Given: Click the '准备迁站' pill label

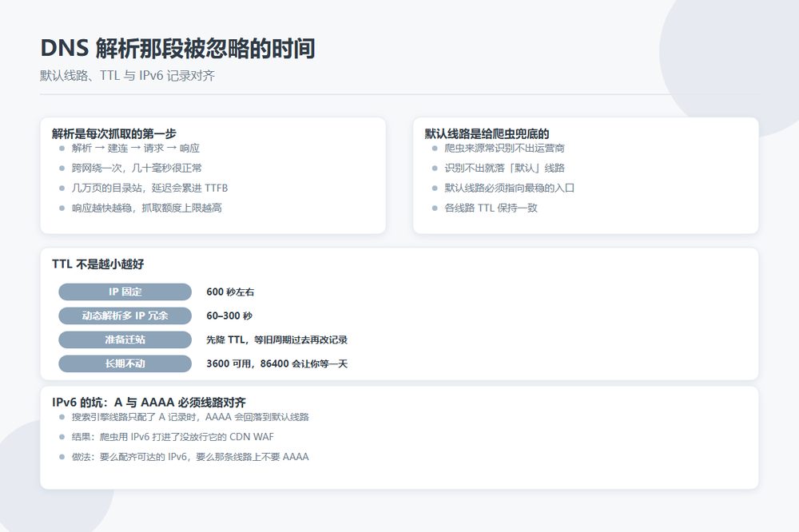Looking at the screenshot, I should (125, 340).
